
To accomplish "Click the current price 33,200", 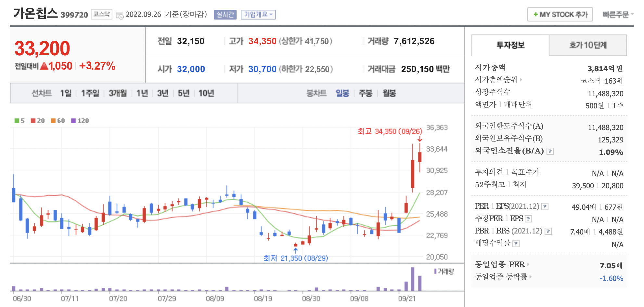I will pos(42,48).
